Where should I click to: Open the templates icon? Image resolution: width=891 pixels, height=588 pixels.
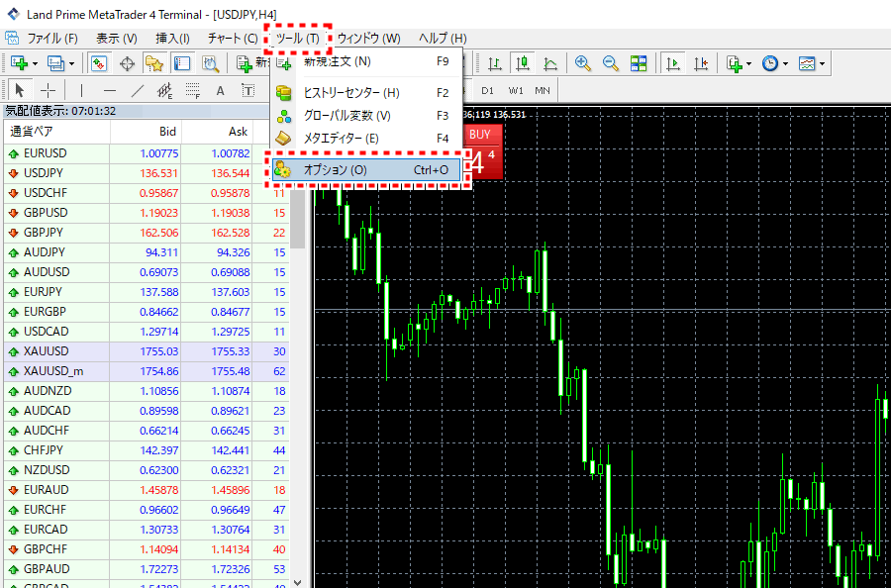807,63
